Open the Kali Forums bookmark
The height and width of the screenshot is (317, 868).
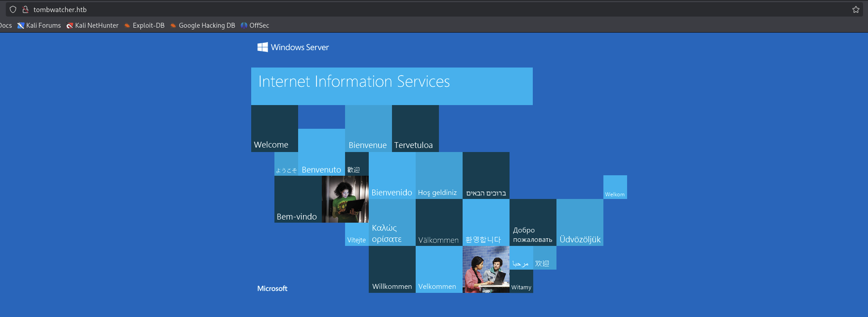pyautogui.click(x=39, y=25)
